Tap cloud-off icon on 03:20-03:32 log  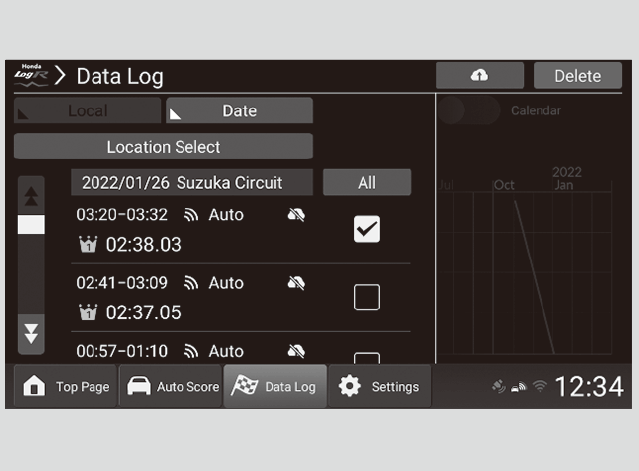[296, 215]
